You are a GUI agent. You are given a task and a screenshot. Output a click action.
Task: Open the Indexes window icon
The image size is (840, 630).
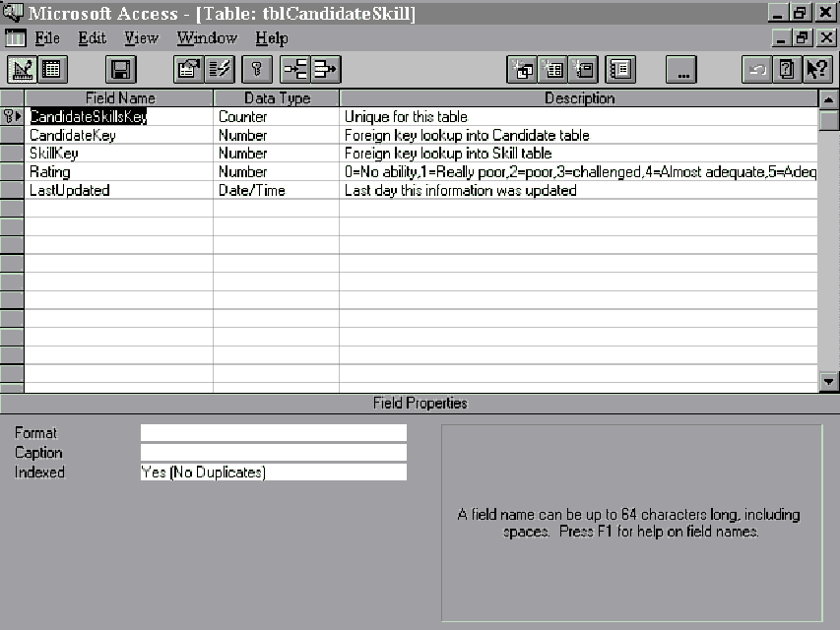221,70
